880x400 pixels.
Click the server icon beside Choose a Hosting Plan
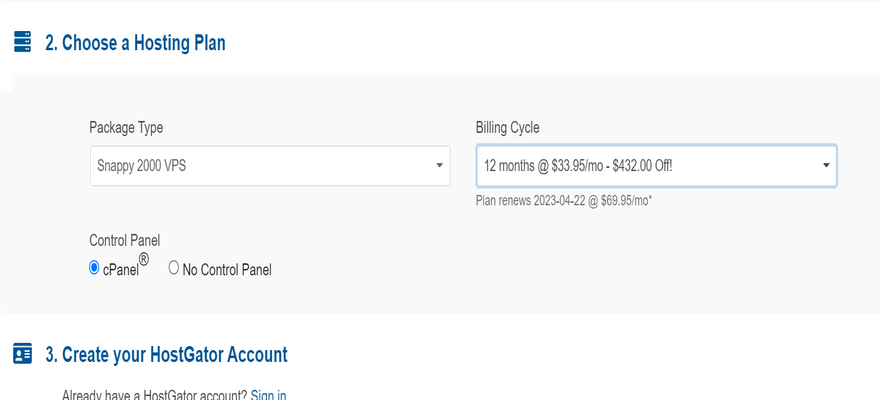(22, 42)
